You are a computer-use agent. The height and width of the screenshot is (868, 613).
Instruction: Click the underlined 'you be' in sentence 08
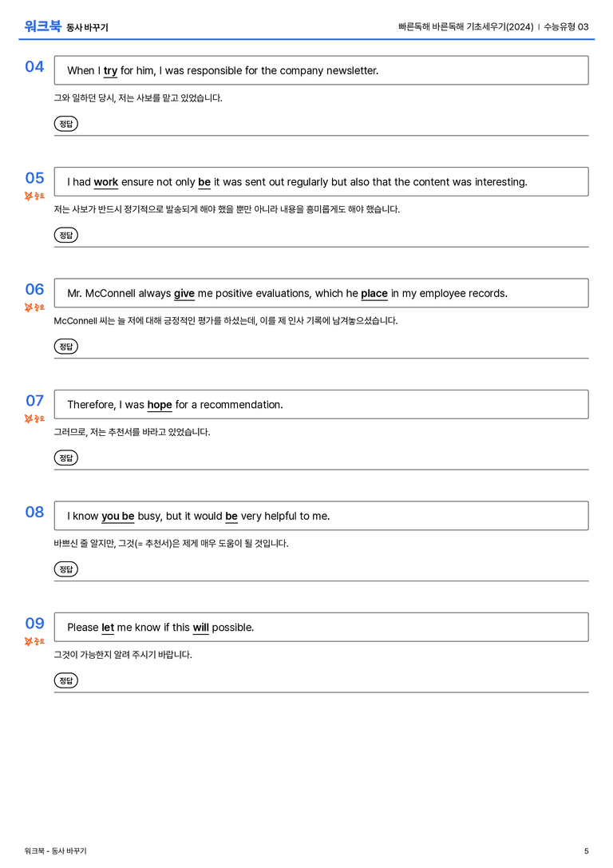[x=118, y=516]
